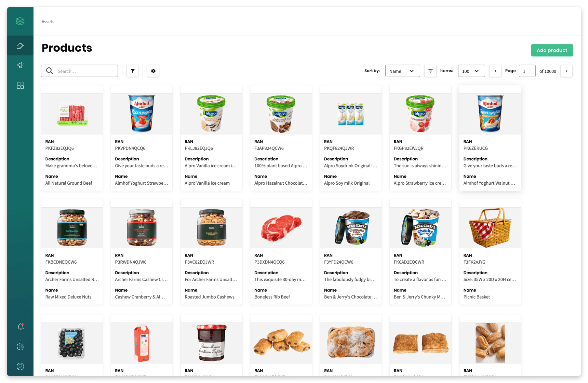Open the user profile icon in sidebar
This screenshot has height=383, width=588.
click(20, 366)
